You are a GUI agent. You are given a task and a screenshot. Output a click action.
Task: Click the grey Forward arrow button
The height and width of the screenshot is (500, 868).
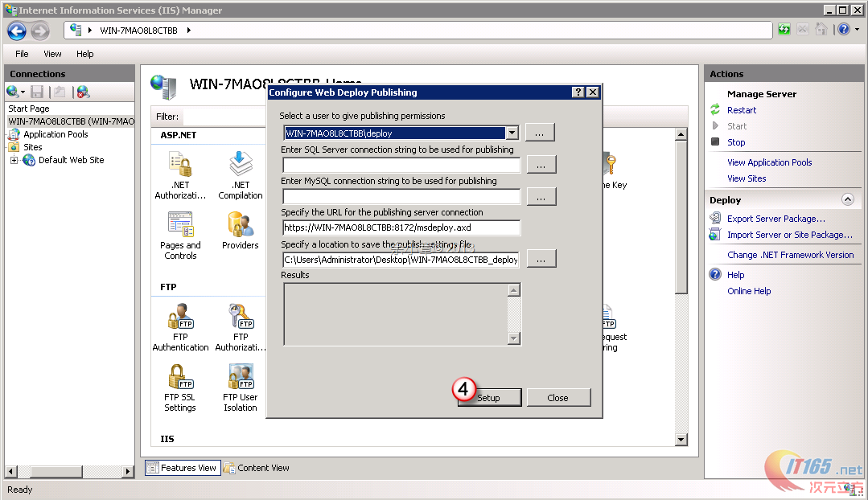point(40,31)
